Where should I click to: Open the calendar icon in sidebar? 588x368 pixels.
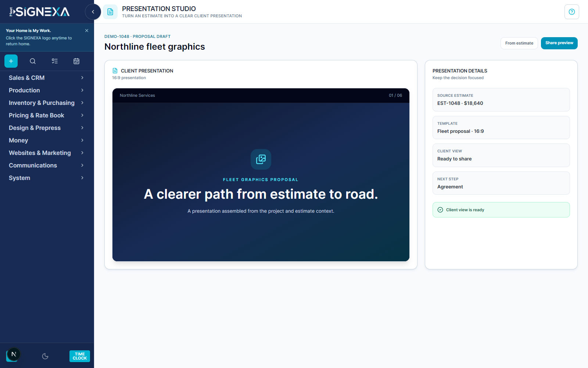[x=76, y=61]
